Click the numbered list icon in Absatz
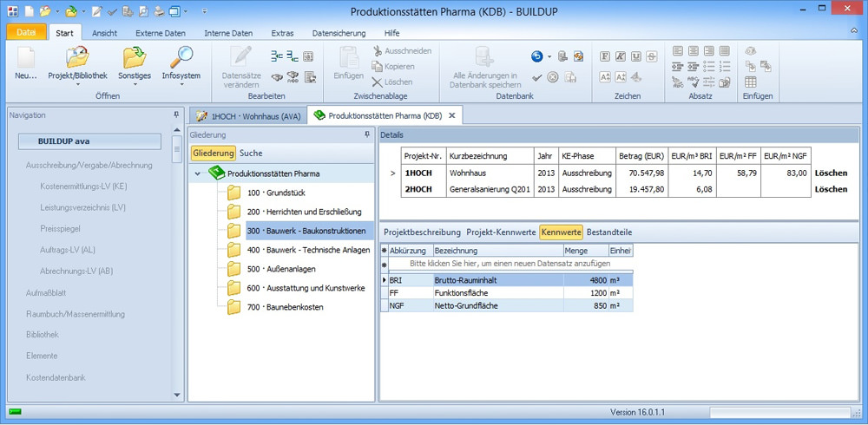This screenshot has height=425, width=868. coord(725,67)
